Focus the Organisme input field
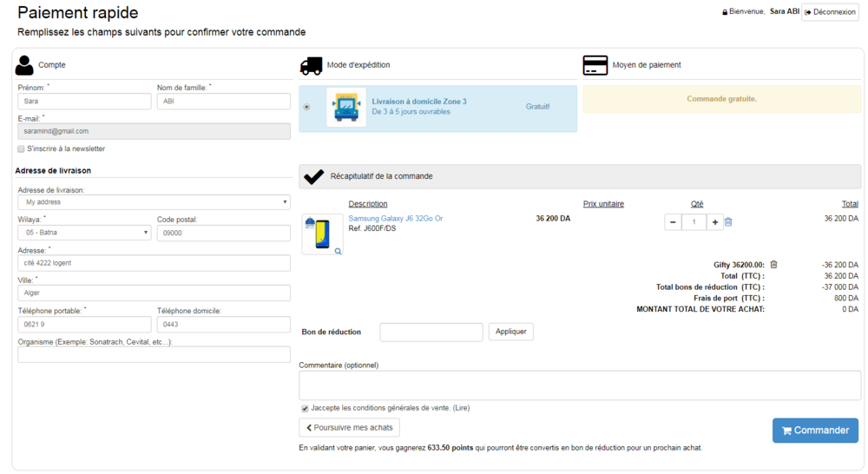The width and height of the screenshot is (868, 474). click(x=154, y=354)
